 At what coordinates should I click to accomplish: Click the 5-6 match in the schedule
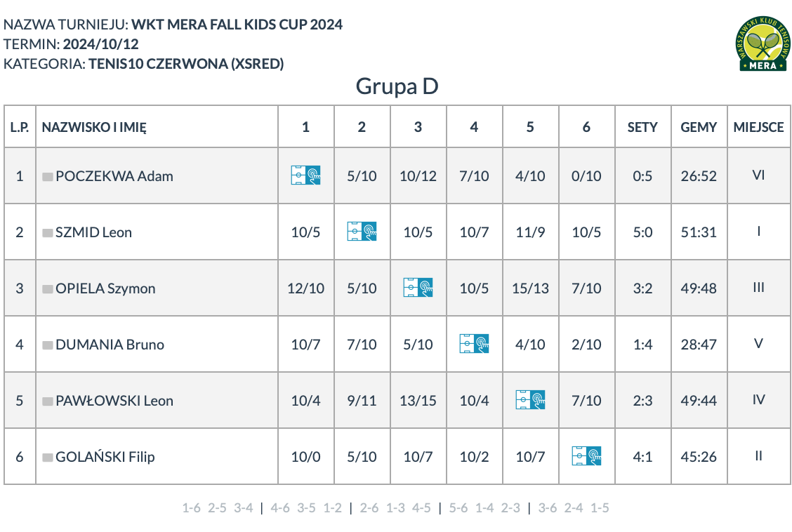(458, 507)
